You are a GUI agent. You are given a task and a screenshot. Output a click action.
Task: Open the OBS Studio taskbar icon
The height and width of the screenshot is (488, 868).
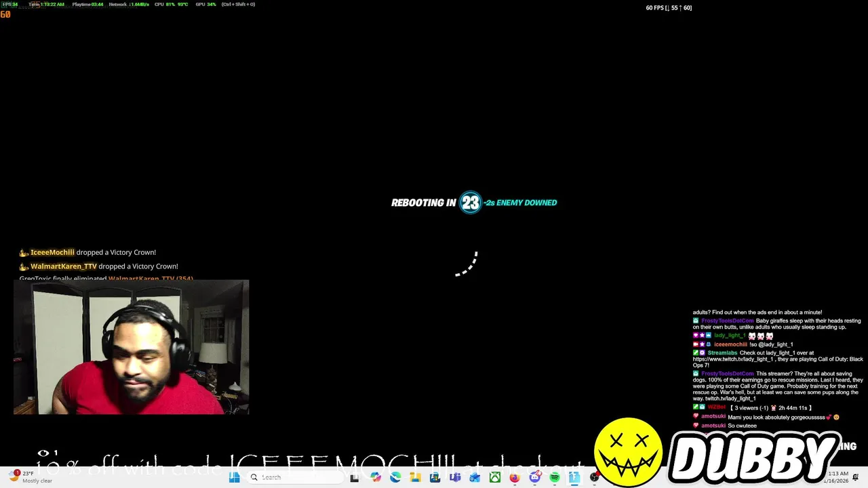[594, 477]
